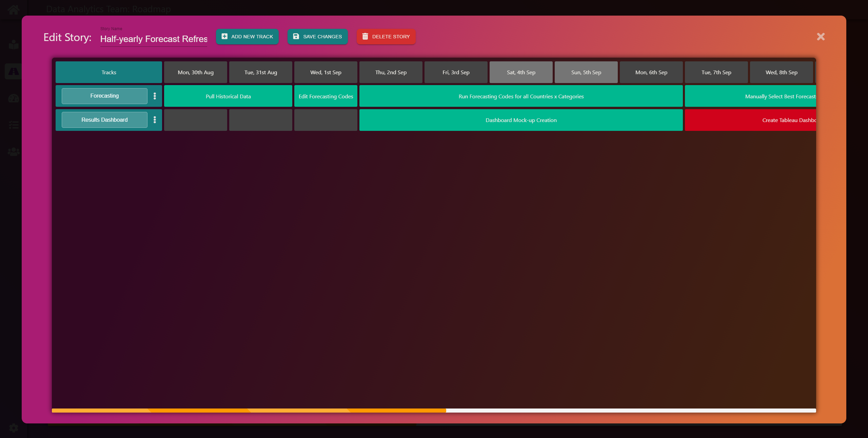Viewport: 868px width, 438px height.
Task: Select the Results Dashboard track button
Action: click(x=104, y=120)
